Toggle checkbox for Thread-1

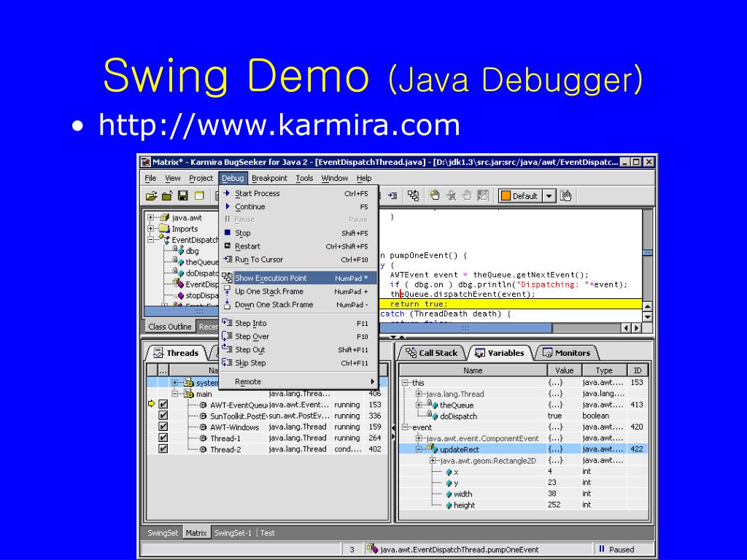pyautogui.click(x=163, y=437)
